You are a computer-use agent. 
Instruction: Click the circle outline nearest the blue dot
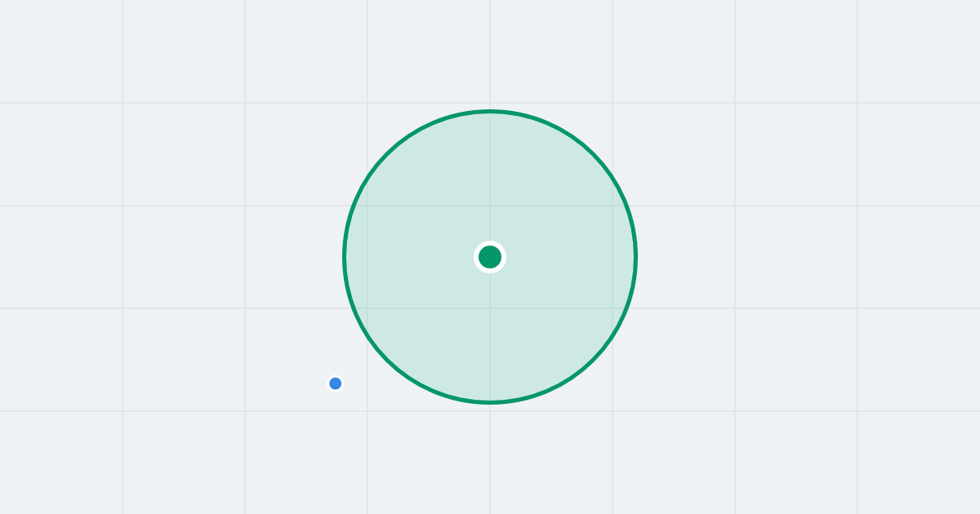tap(377, 349)
